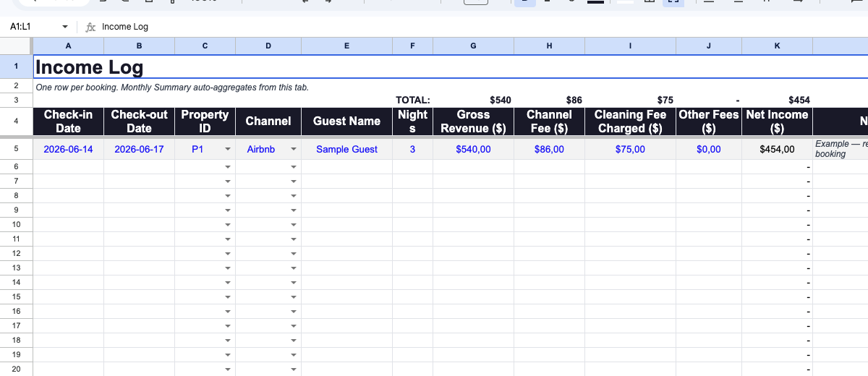Click the 'Example' note cell in row 5
The height and width of the screenshot is (376, 868).
click(841, 150)
